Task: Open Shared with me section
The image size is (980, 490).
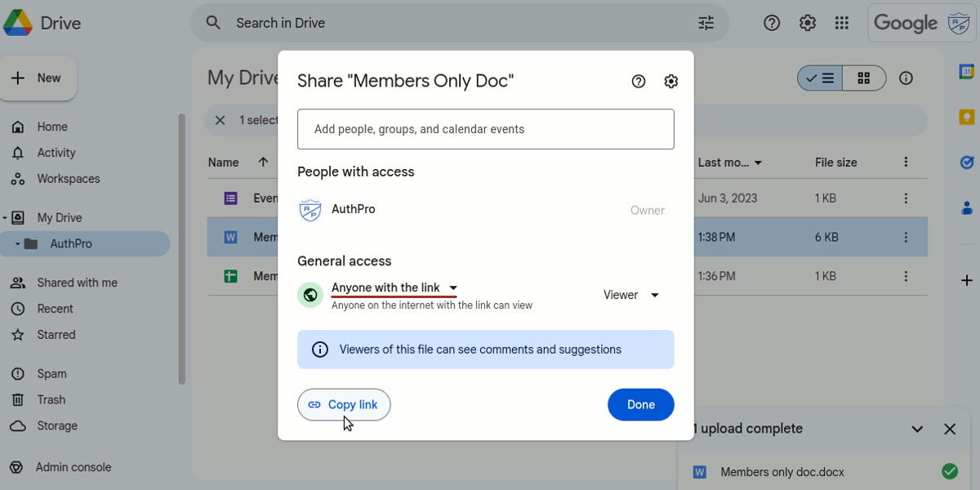Action: tap(77, 283)
